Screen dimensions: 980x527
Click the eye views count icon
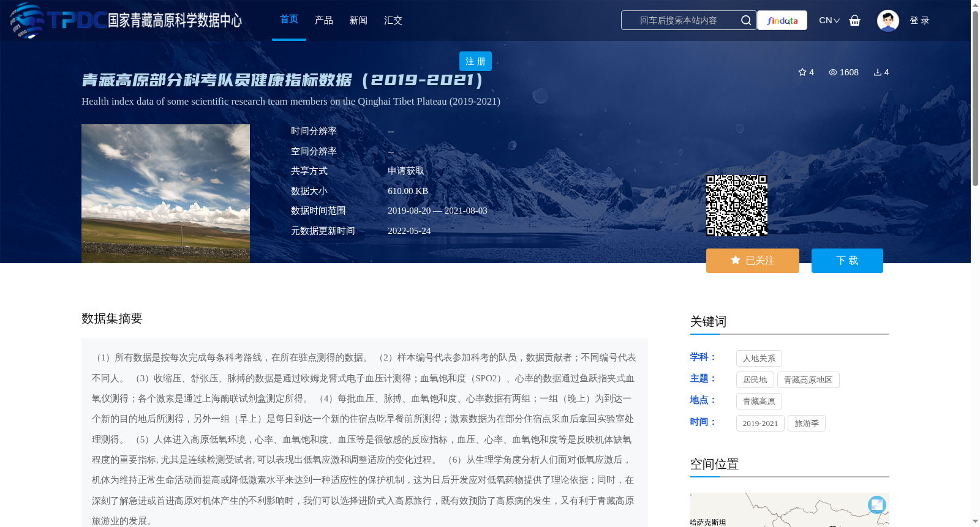click(x=832, y=72)
